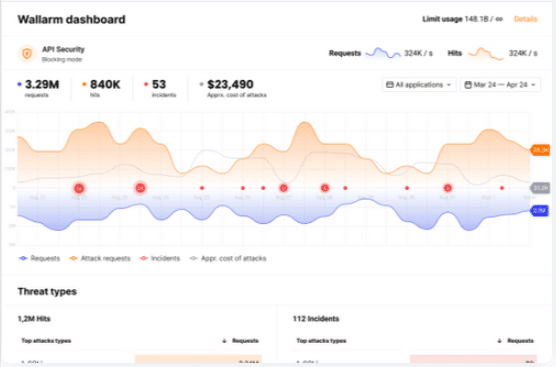Click Top attacks types header under 112 Incidents
The width and height of the screenshot is (556, 367).
click(x=321, y=341)
